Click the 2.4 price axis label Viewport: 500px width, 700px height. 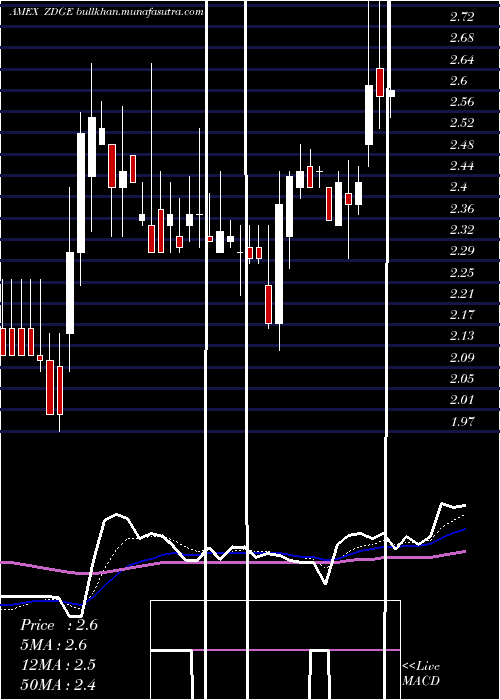(458, 187)
